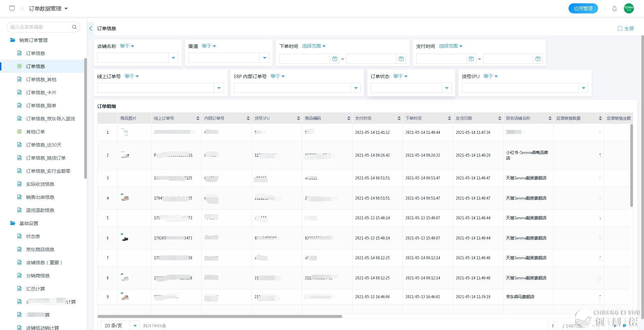Open 订单信息_京东导入退货 in sidebar
644x330 pixels.
point(51,119)
